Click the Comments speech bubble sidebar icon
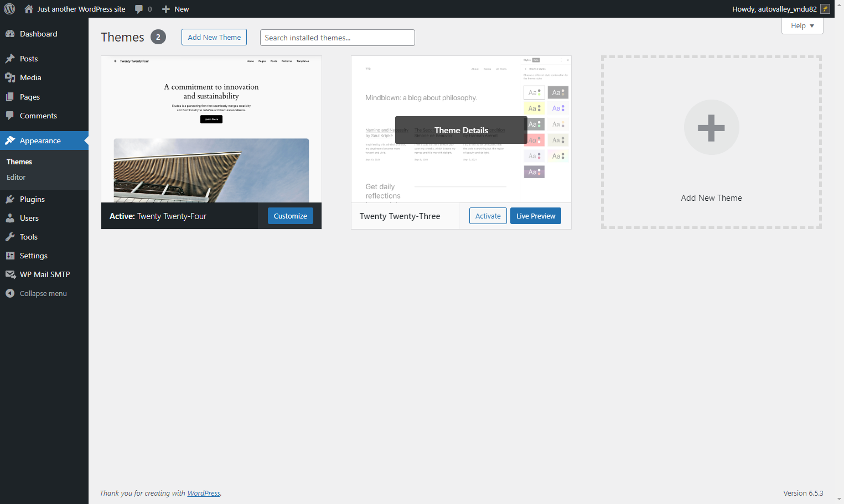 (10, 116)
